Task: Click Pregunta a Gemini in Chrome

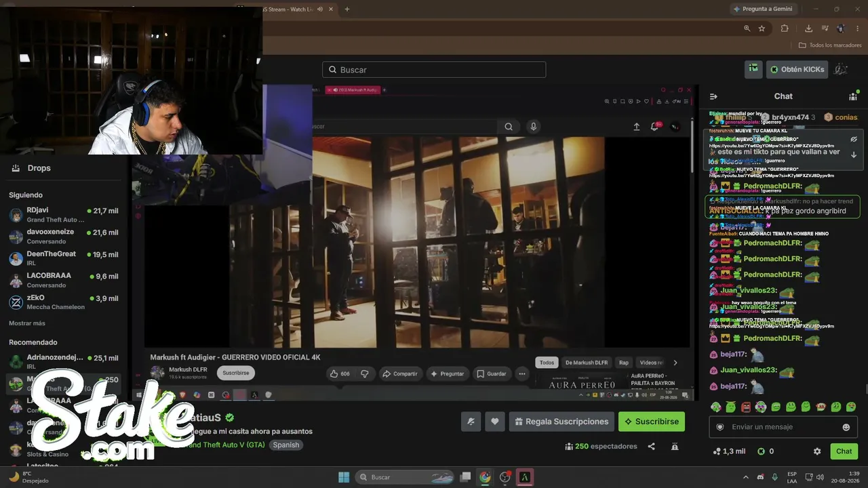Action: (x=762, y=9)
